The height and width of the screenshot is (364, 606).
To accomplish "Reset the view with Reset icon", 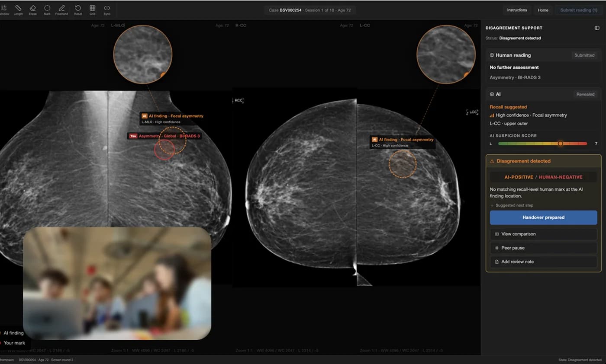I will click(x=78, y=10).
